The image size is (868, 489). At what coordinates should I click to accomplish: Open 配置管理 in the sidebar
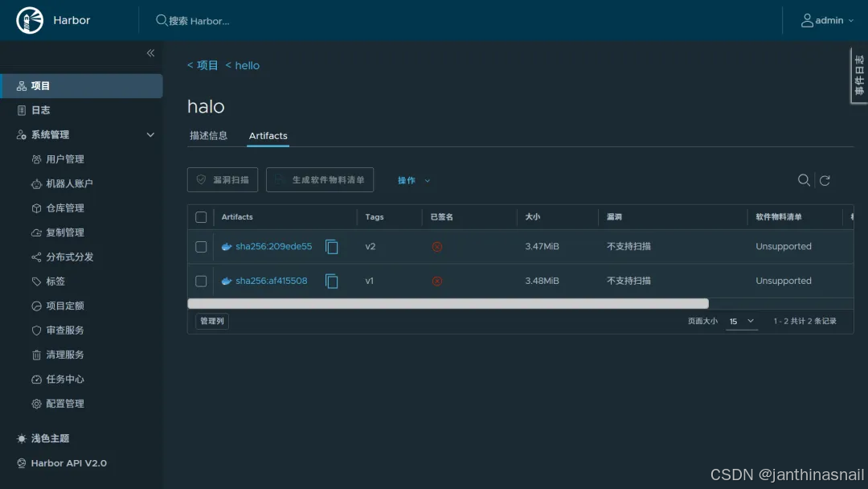(65, 404)
